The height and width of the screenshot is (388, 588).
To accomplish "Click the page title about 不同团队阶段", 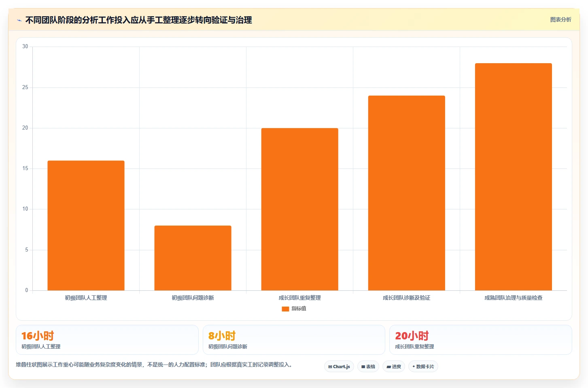I will click(x=138, y=20).
